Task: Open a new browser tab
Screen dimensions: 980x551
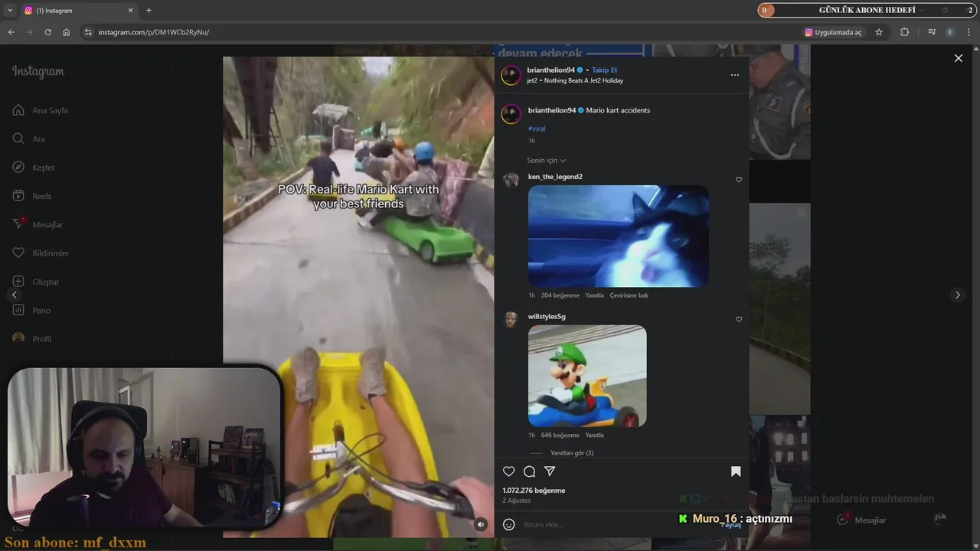Action: point(149,11)
